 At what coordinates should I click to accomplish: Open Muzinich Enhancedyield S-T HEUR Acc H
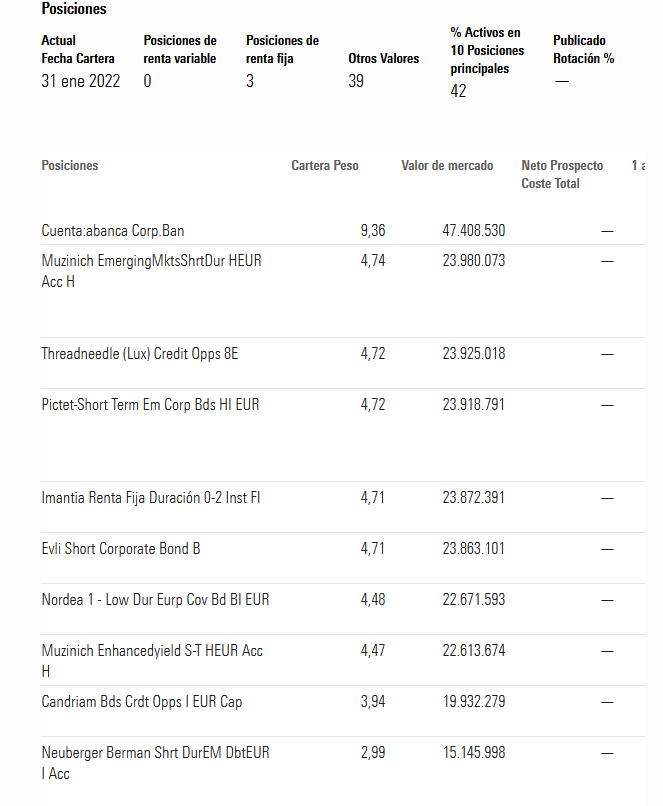tap(152, 661)
